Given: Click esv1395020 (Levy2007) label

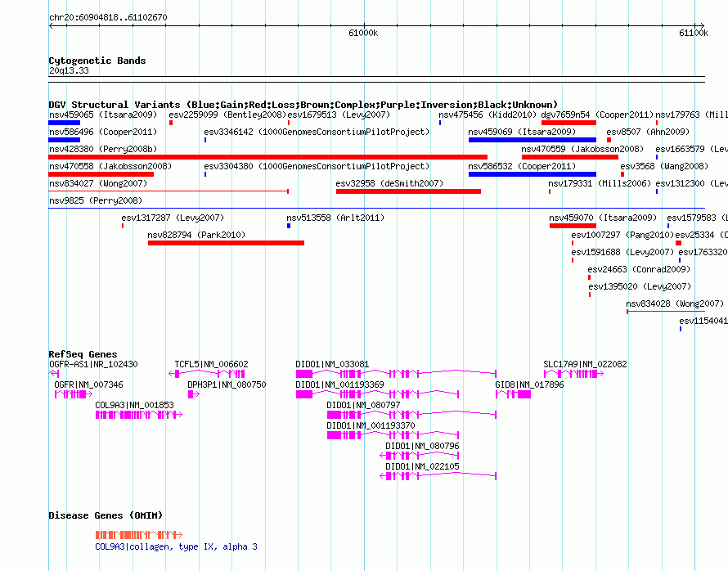Looking at the screenshot, I should click(640, 286).
